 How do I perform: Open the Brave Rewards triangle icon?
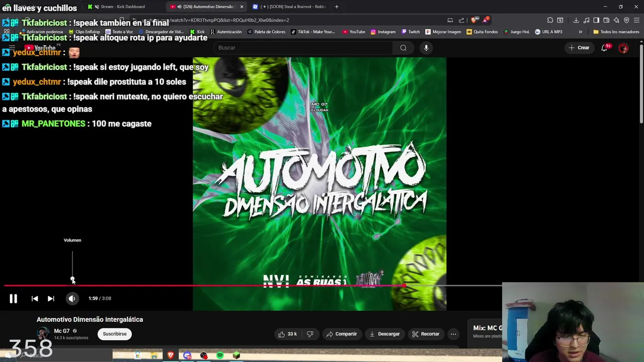[486, 20]
